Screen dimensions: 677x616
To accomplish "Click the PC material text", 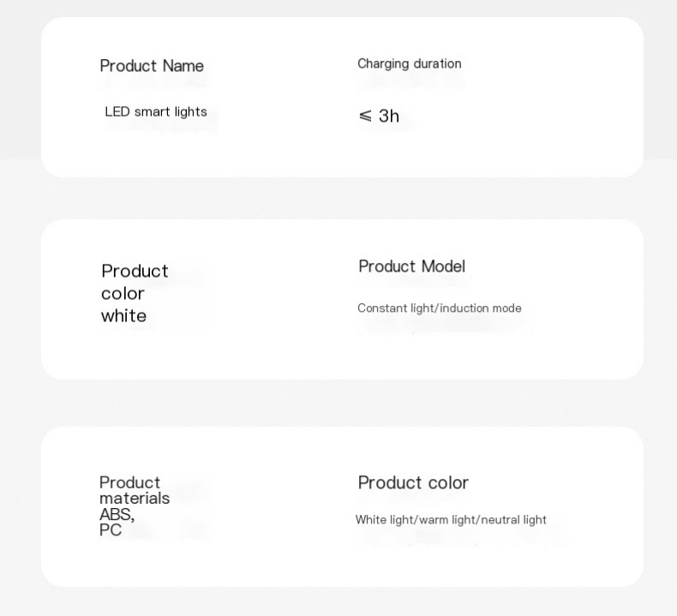I will [x=110, y=529].
